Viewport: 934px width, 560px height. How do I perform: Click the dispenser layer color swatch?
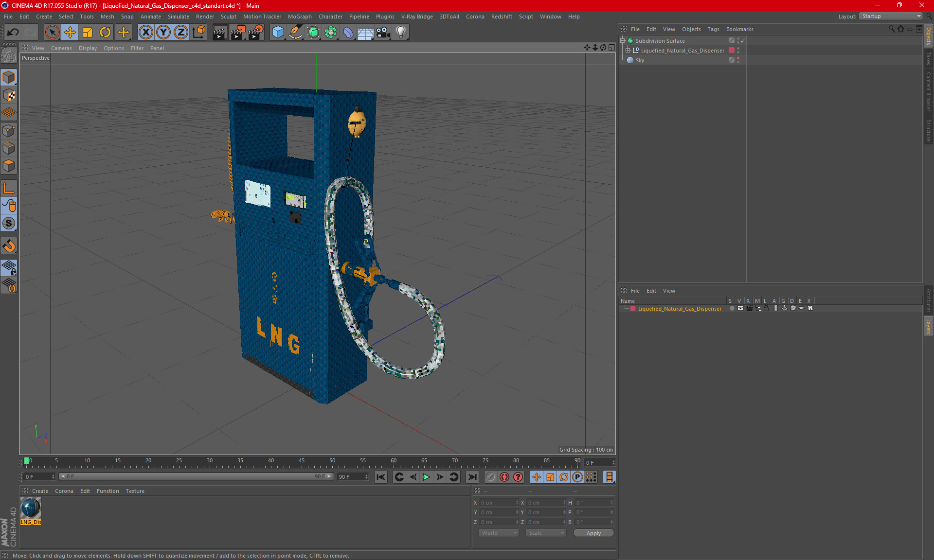(x=633, y=309)
